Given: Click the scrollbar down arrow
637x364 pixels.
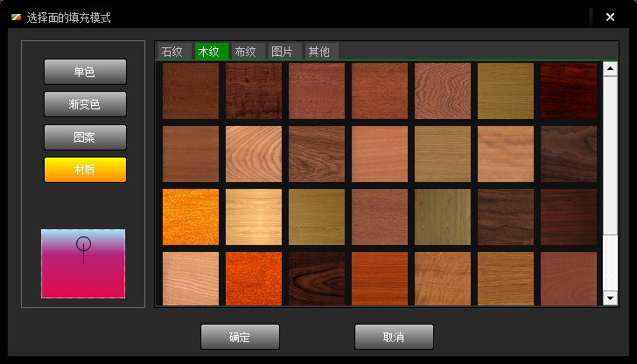Looking at the screenshot, I should pyautogui.click(x=611, y=299).
